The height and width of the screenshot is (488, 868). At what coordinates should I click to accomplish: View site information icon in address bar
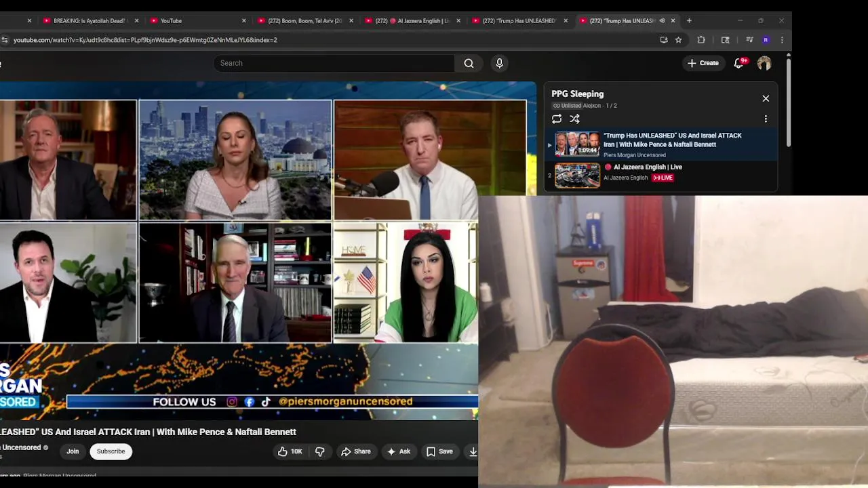(5, 40)
